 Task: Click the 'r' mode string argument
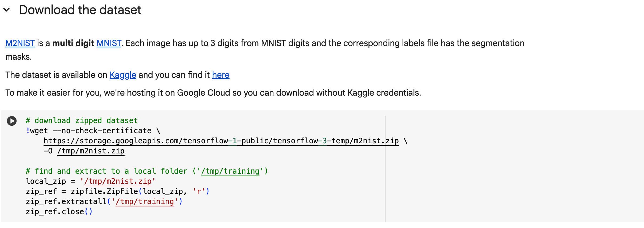198,191
